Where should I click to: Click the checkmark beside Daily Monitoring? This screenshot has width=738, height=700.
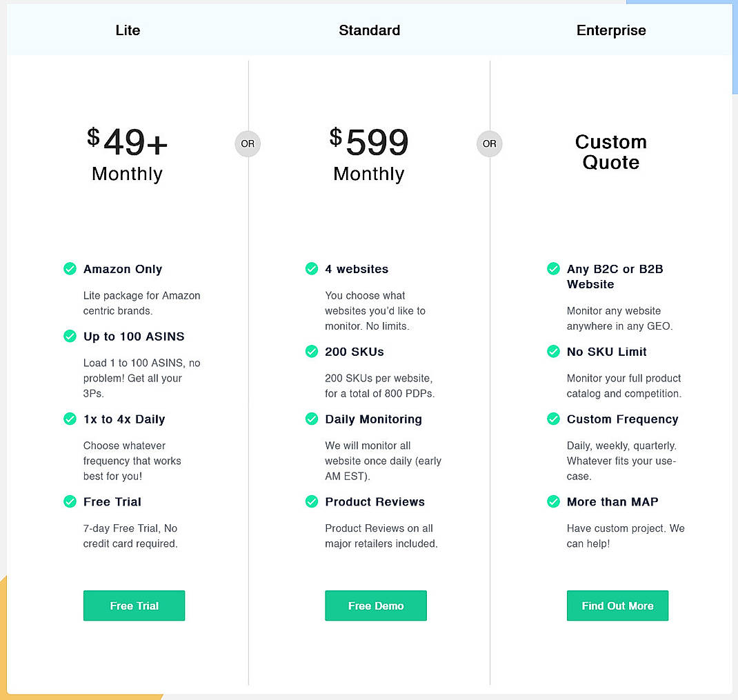click(x=312, y=419)
